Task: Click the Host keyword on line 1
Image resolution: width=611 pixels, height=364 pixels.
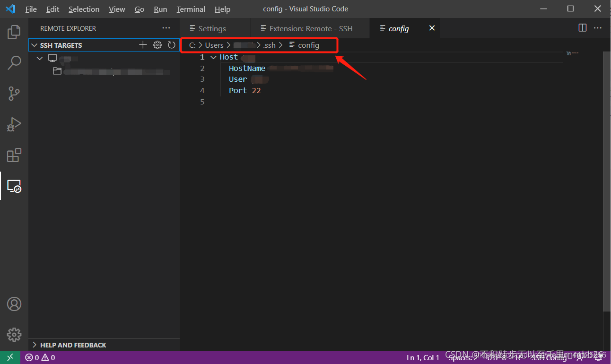Action: (229, 57)
